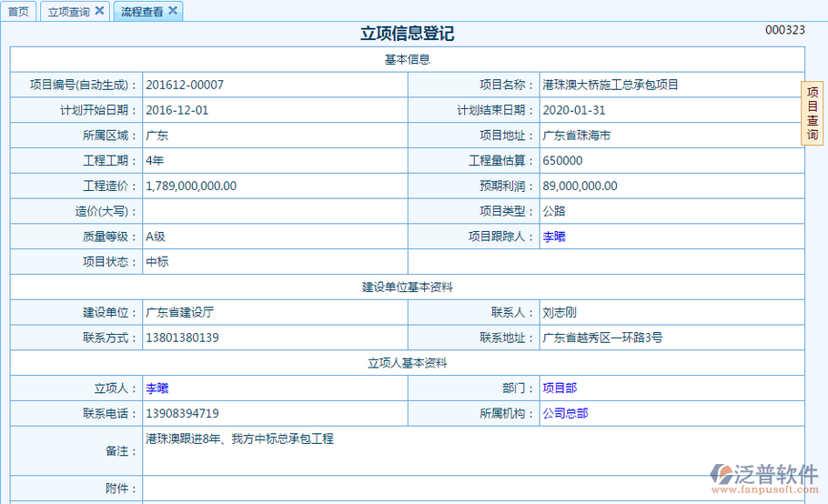Close the 流程查看 tab

(x=173, y=11)
